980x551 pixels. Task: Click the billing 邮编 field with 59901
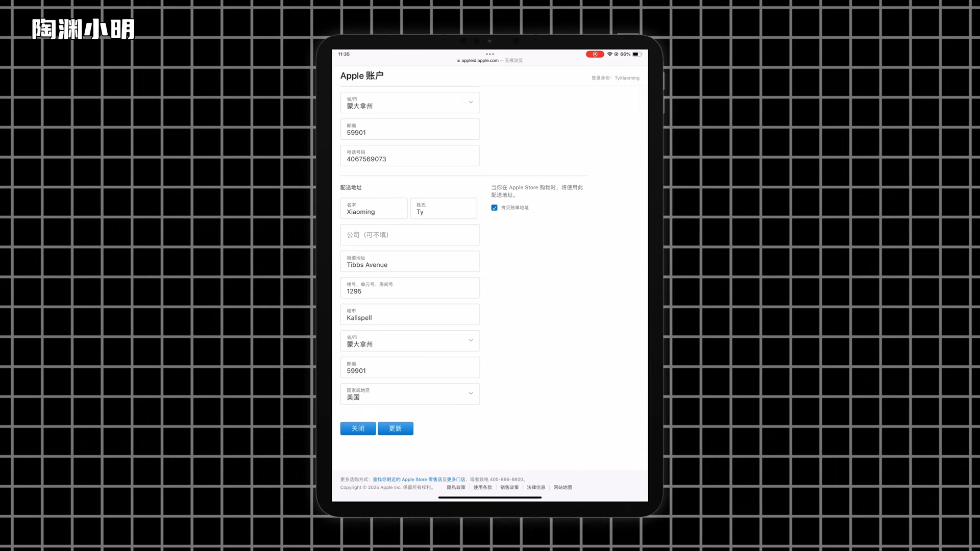click(x=410, y=129)
